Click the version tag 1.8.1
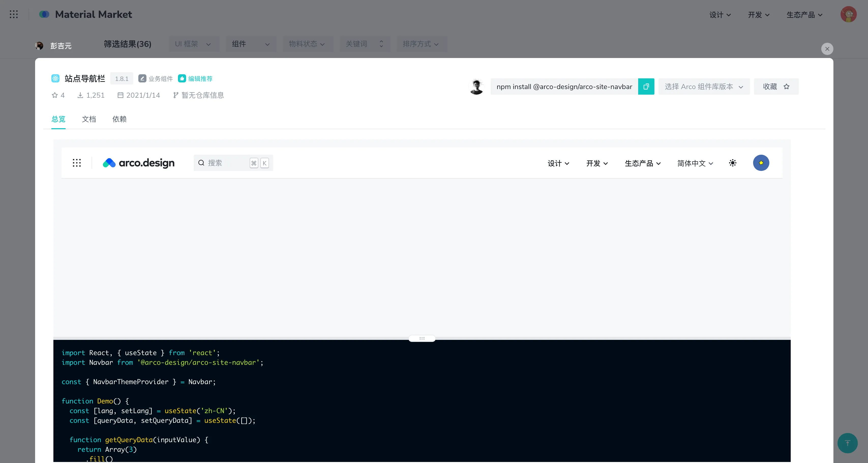The image size is (868, 463). (x=122, y=79)
